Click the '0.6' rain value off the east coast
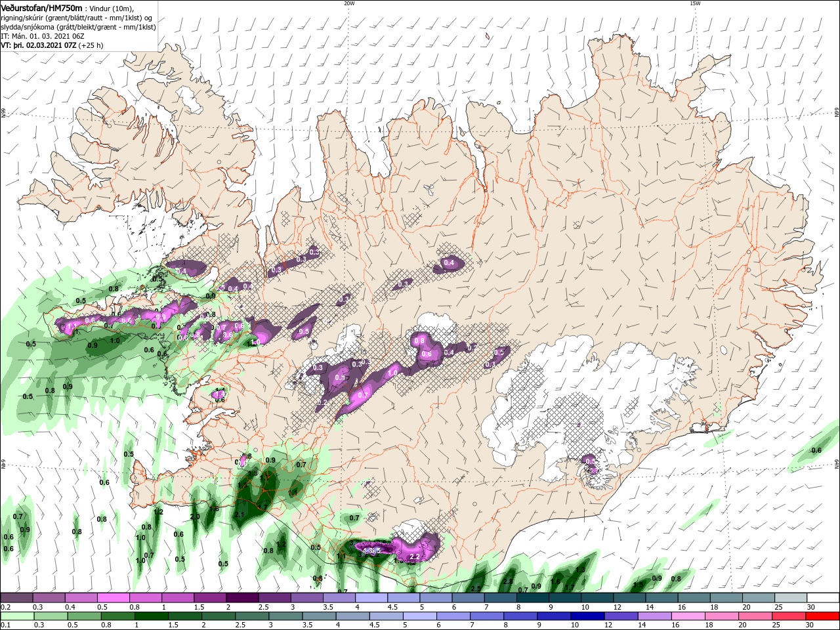The image size is (840, 630). pos(816,450)
